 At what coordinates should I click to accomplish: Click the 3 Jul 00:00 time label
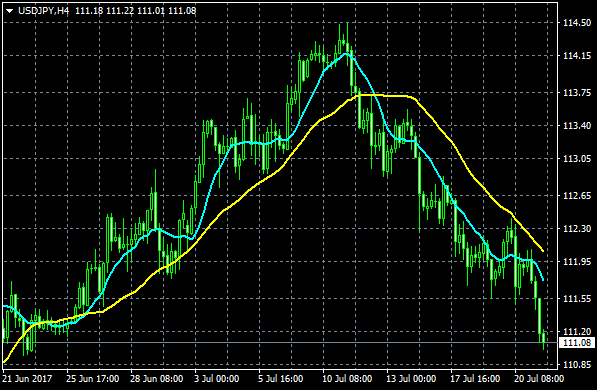click(217, 379)
